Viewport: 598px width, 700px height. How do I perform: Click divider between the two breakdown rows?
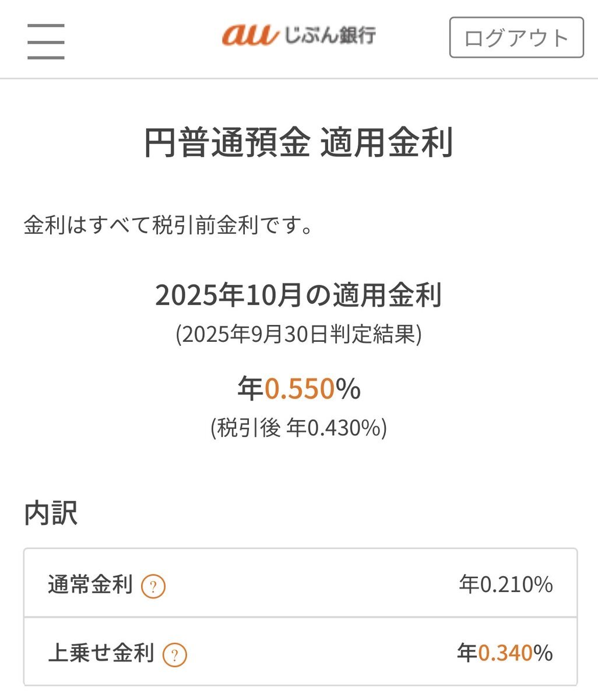[300, 617]
